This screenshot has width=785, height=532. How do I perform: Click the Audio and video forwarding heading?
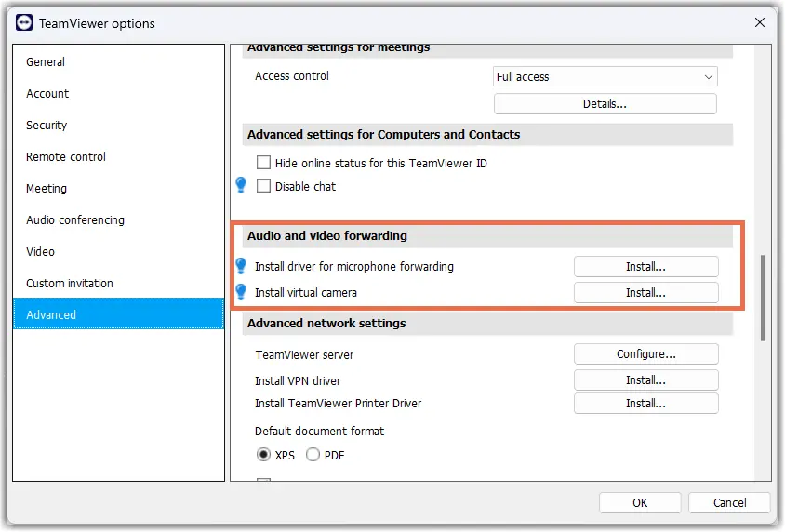tap(326, 235)
